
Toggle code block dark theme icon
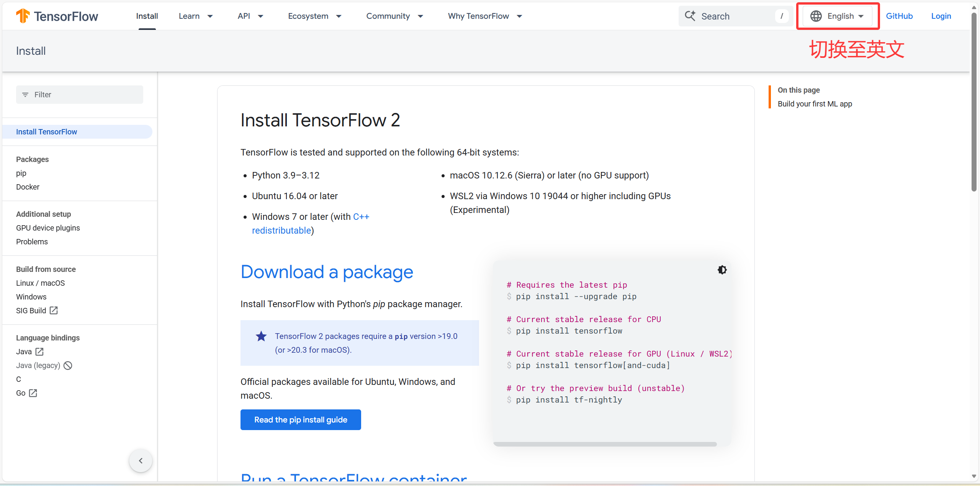pyautogui.click(x=722, y=270)
